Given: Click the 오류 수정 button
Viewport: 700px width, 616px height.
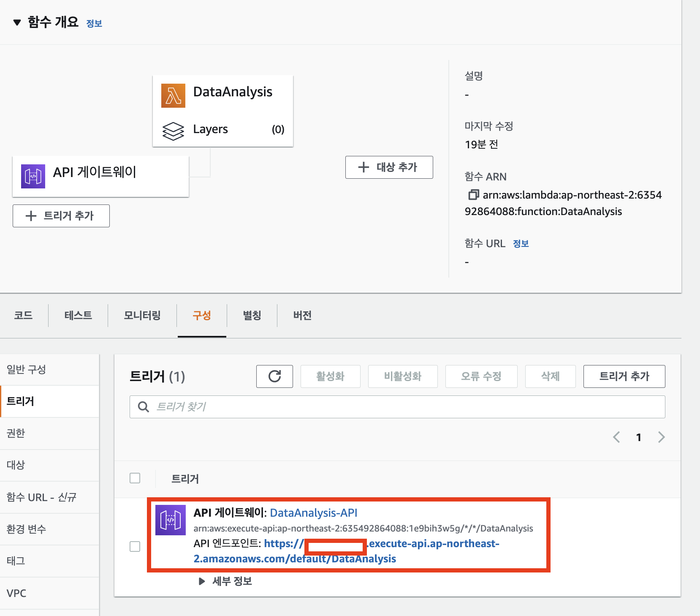Looking at the screenshot, I should [481, 376].
